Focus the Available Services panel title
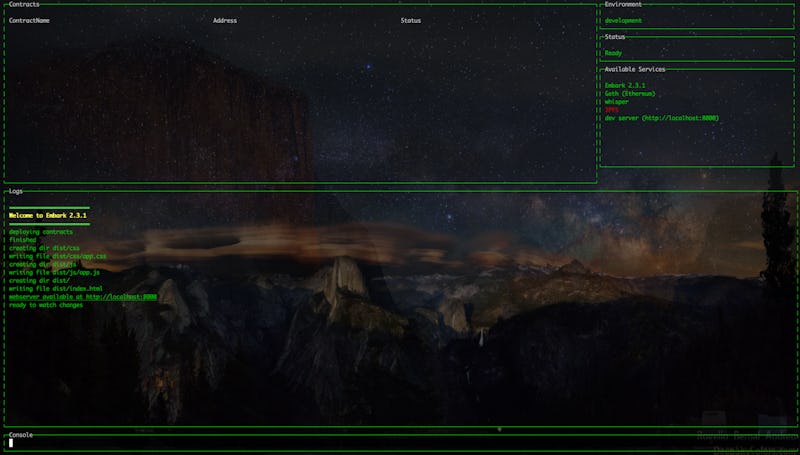The image size is (800, 455). pos(634,70)
